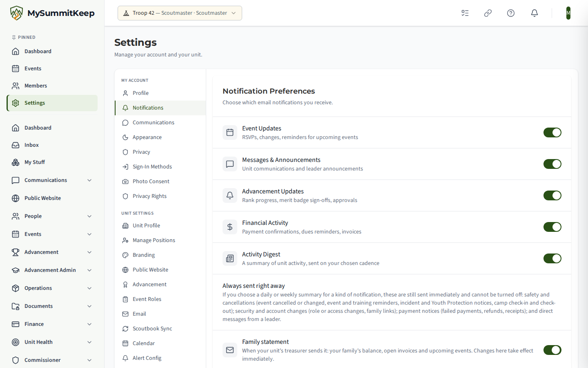Image resolution: width=588 pixels, height=368 pixels.
Task: Click the Advancement Updates bell icon
Action: (x=230, y=195)
